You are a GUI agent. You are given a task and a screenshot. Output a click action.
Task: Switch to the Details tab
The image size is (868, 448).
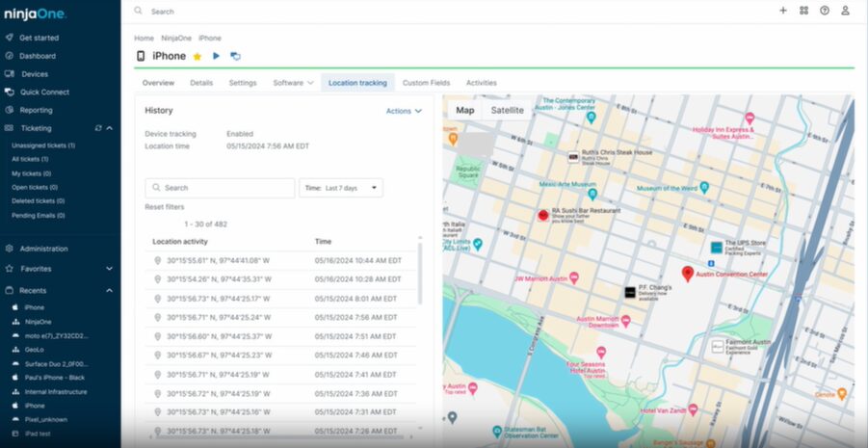click(201, 83)
